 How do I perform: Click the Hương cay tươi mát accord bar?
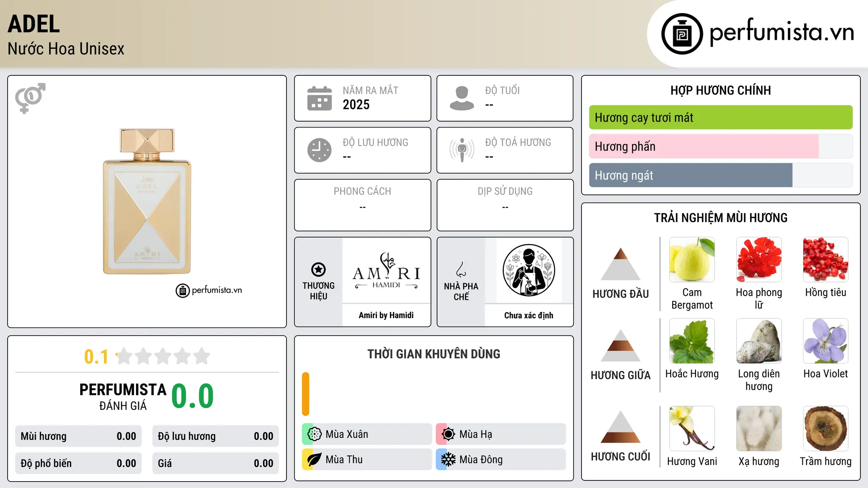pos(721,117)
